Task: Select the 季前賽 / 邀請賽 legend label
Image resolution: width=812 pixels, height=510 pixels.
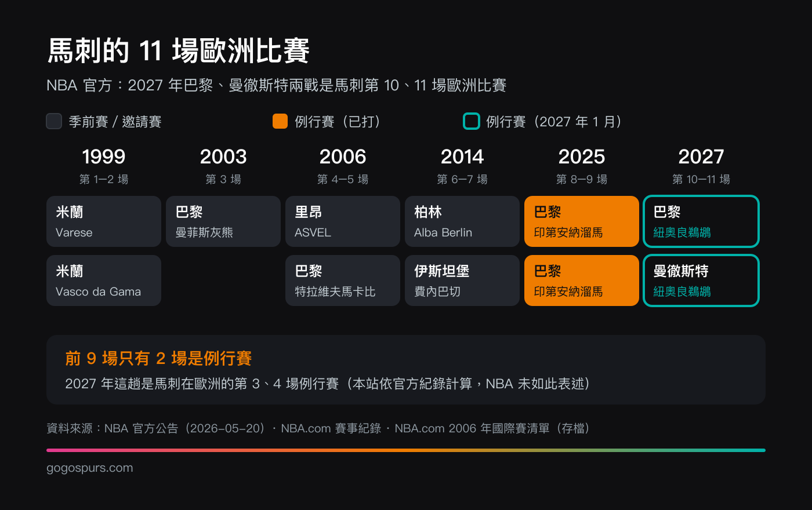Action: [115, 122]
